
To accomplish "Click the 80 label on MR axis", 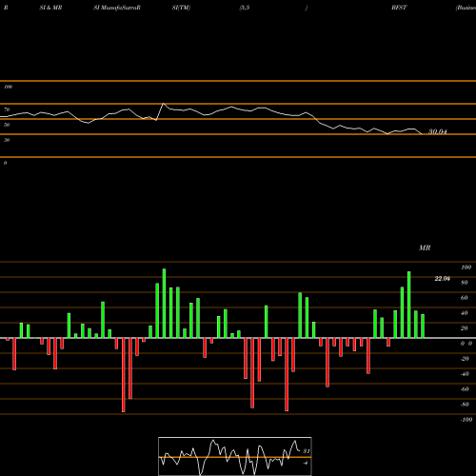I will coord(465,283).
